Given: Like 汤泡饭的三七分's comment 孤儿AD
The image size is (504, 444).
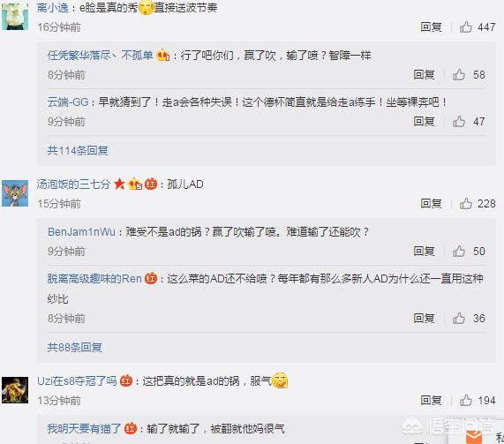Looking at the screenshot, I should click(466, 204).
